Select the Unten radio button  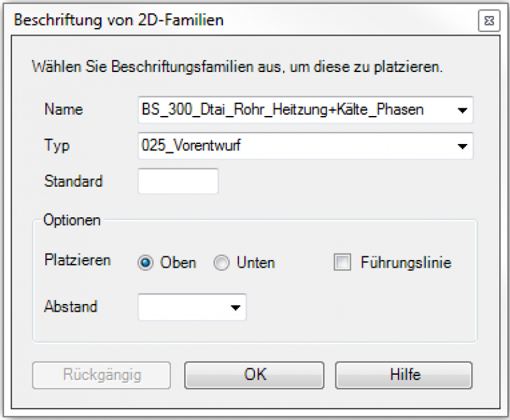(x=221, y=263)
